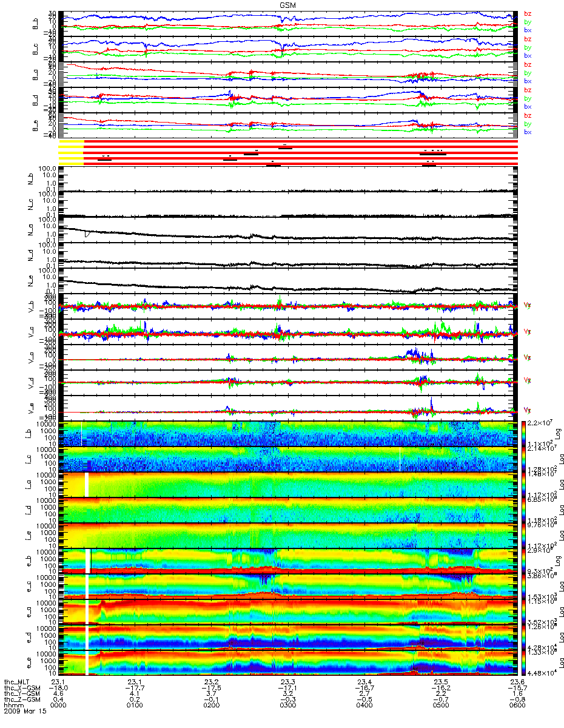The image size is (564, 728).
Task: Select the V_b velocity panel label
Action: tap(30, 306)
